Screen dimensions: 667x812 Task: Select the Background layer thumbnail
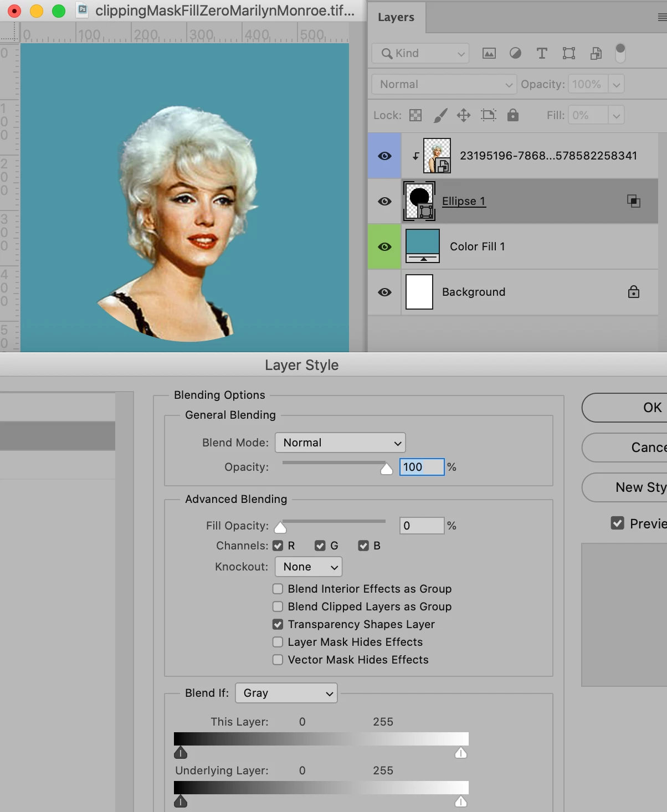[419, 292]
